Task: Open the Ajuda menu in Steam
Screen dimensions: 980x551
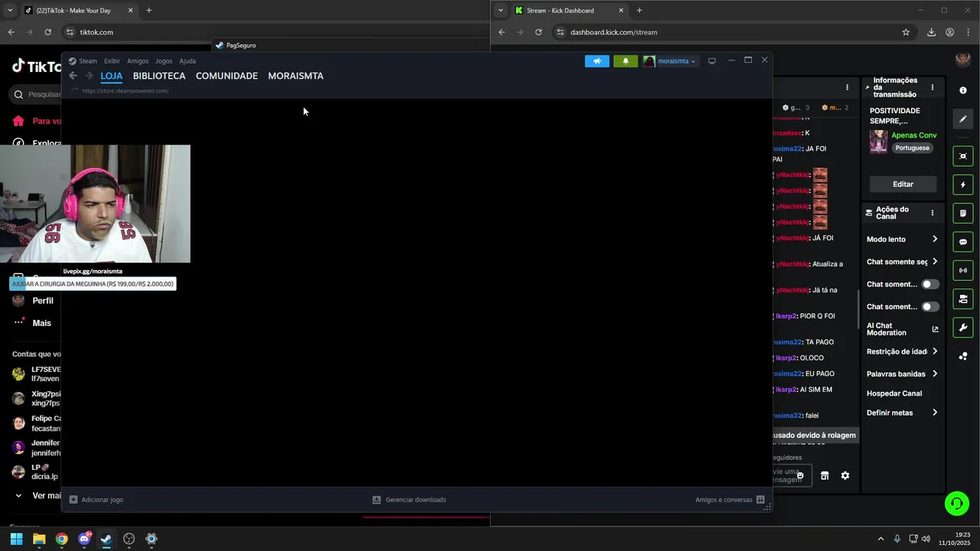Action: 188,61
